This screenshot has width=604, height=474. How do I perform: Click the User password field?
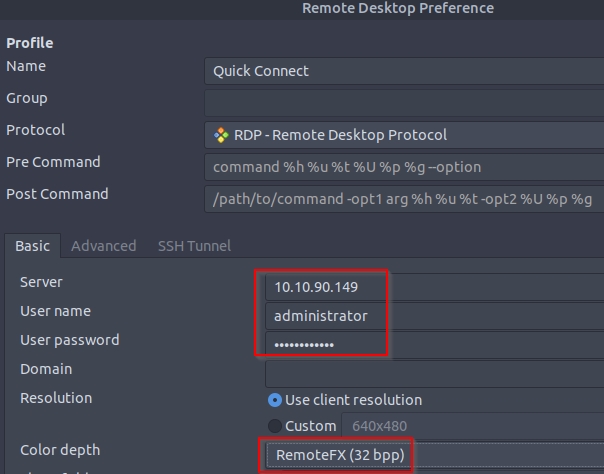click(326, 345)
